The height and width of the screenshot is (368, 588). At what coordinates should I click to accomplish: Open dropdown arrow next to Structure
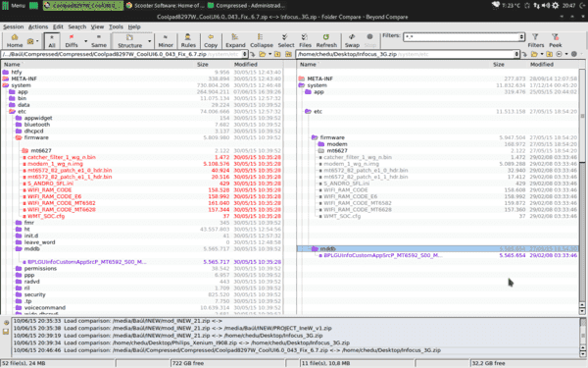tap(150, 40)
